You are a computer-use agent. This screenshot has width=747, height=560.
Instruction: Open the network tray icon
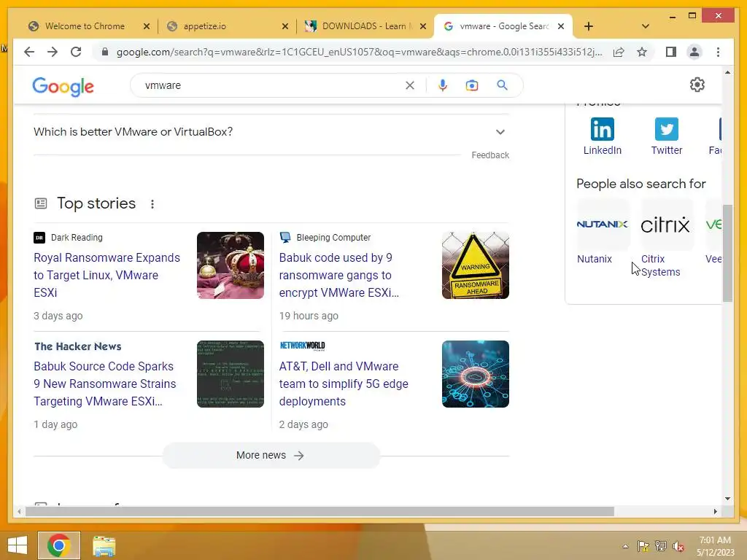tap(661, 546)
